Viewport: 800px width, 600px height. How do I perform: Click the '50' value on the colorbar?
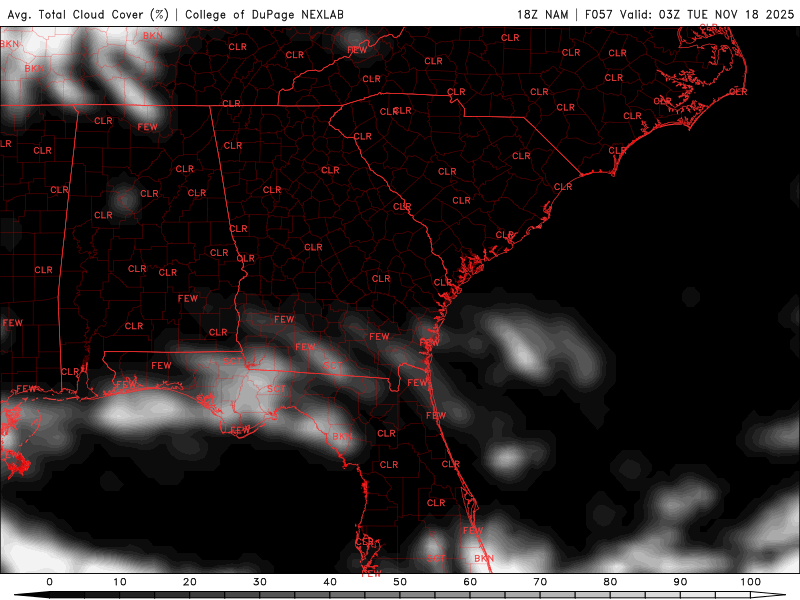point(400,582)
